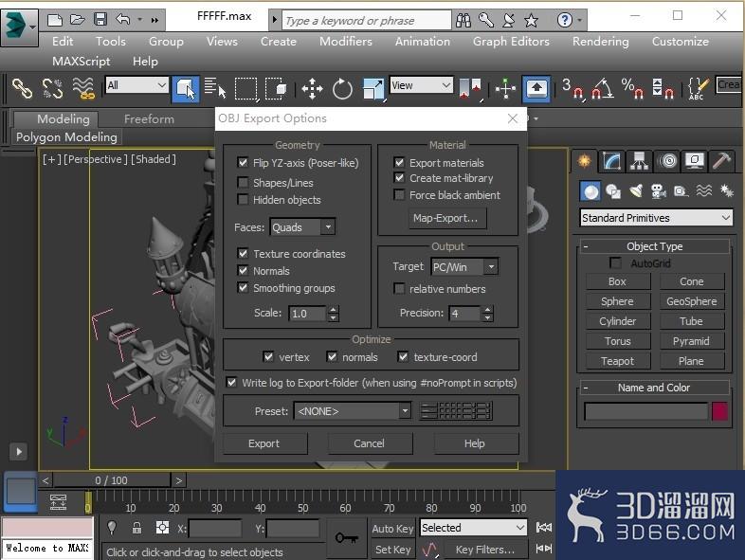The height and width of the screenshot is (560, 745).
Task: Click the Use Pivot Point Center icon
Action: pos(470,88)
